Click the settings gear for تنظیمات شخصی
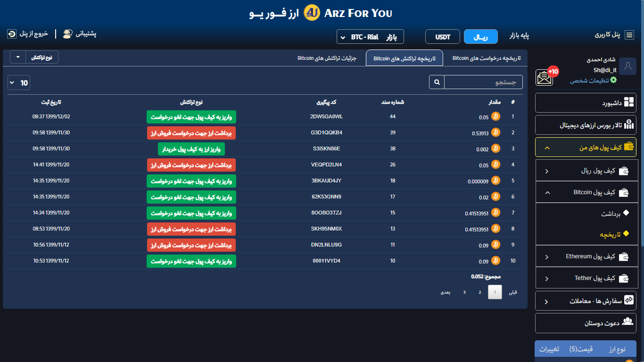Viewport: 644px width, 362px height. point(613,80)
